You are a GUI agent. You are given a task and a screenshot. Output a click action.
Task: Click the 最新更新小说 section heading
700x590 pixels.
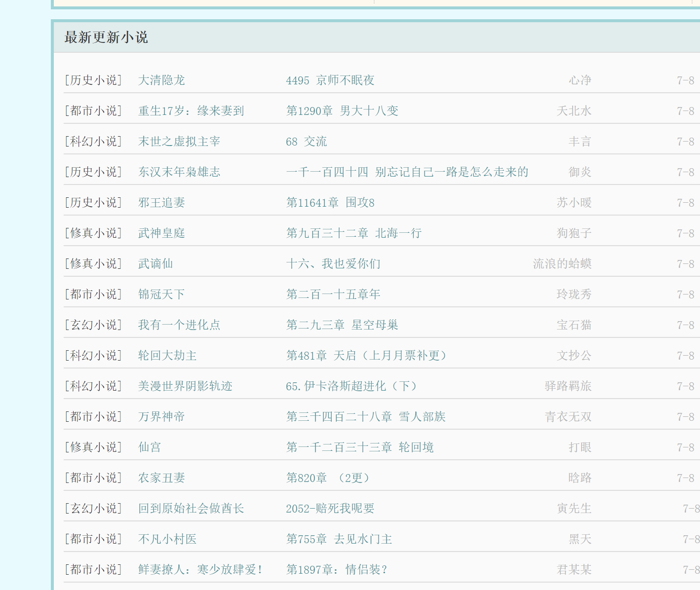coord(106,37)
